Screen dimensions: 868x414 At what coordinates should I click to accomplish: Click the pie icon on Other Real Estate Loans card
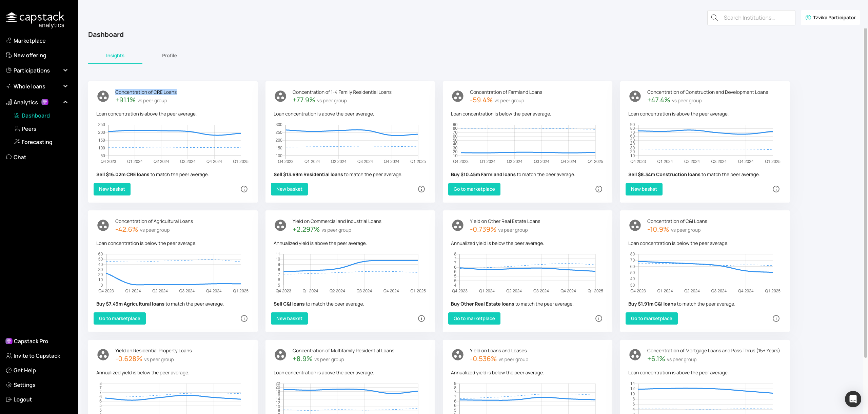coord(458,225)
